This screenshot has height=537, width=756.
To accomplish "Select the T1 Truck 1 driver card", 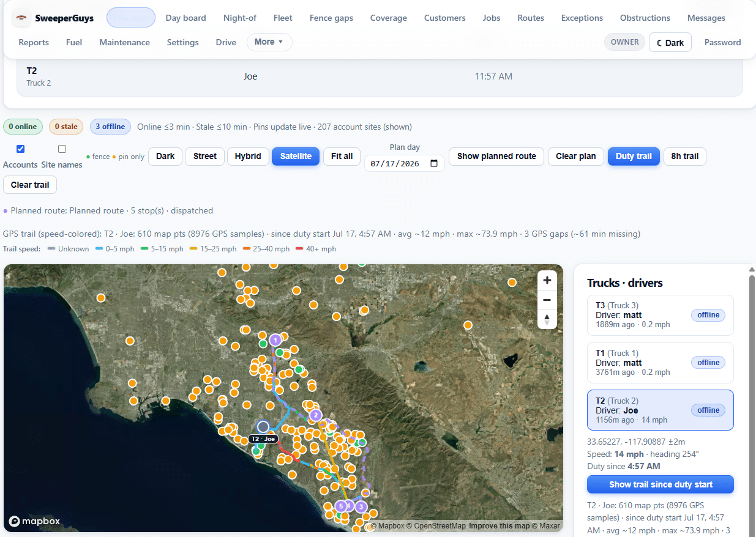I will [661, 363].
